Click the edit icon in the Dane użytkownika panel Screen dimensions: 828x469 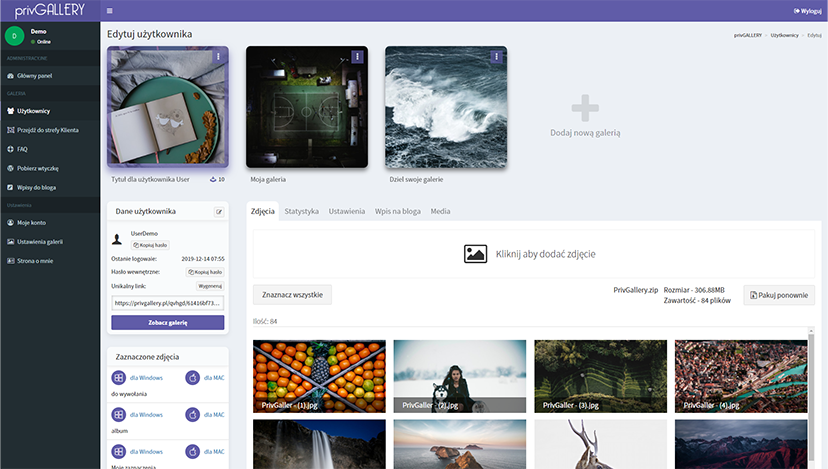(x=219, y=212)
